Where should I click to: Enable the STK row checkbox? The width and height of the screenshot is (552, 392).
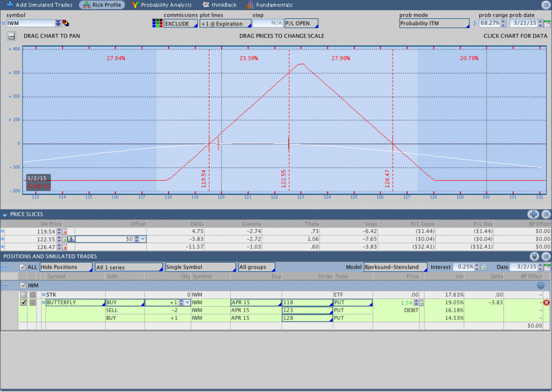click(x=23, y=295)
